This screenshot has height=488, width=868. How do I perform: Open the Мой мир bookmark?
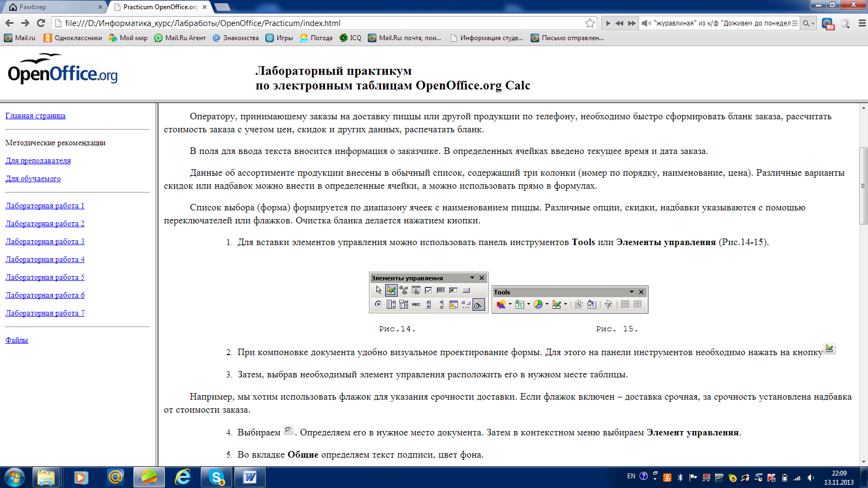pyautogui.click(x=128, y=38)
